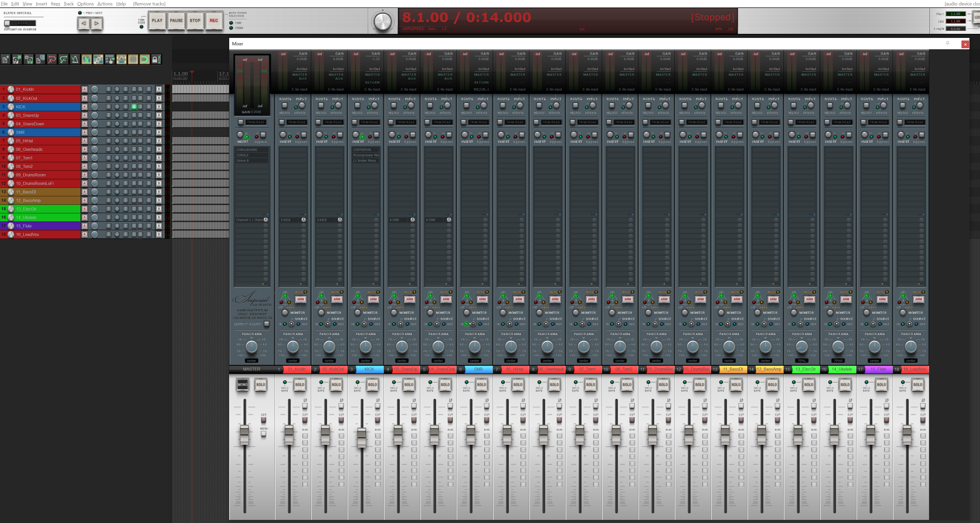Click the lock settings icon

click(156, 59)
